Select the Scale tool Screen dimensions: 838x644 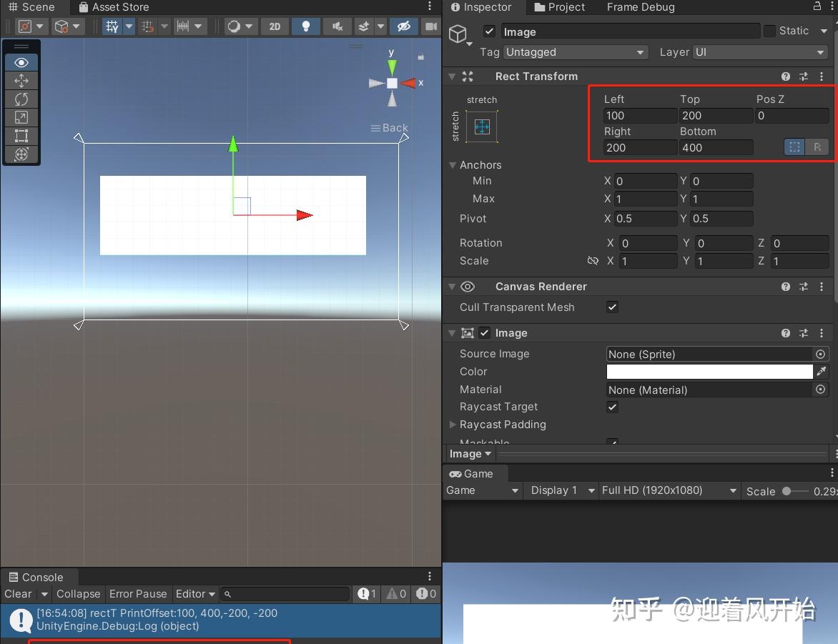[21, 117]
